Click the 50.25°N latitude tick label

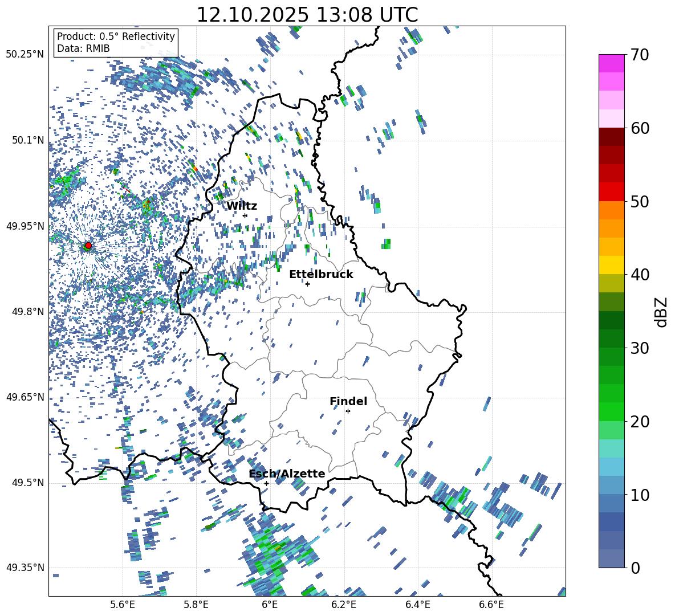pos(25,55)
